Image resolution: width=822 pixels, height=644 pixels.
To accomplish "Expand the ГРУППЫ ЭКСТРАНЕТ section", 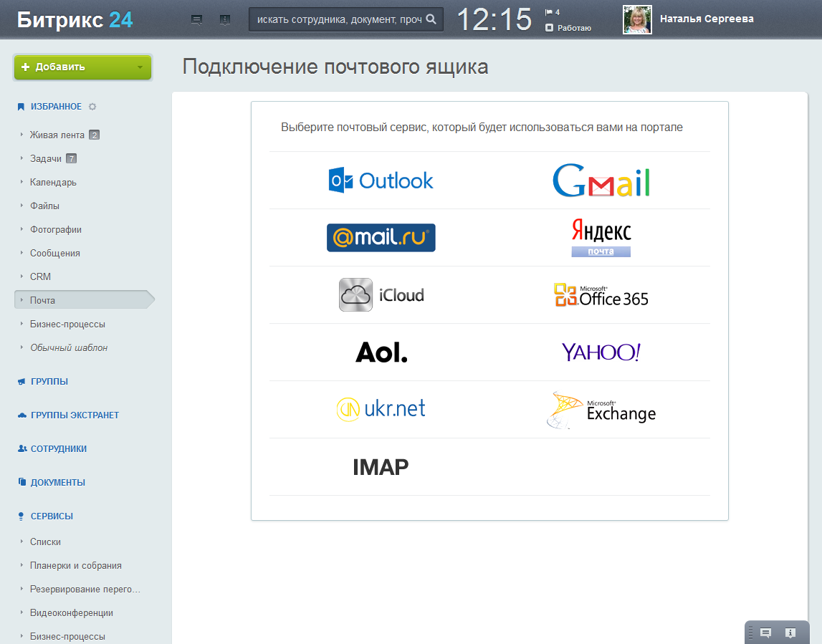I will tap(75, 415).
